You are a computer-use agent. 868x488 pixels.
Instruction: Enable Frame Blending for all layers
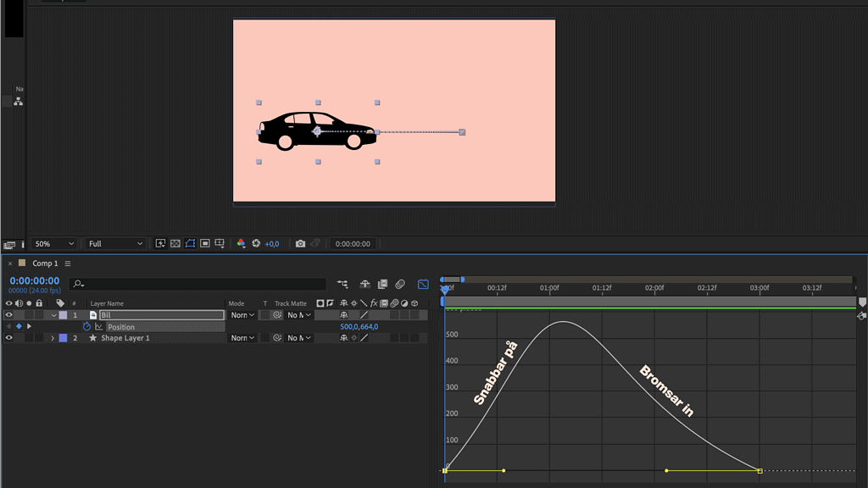[382, 284]
